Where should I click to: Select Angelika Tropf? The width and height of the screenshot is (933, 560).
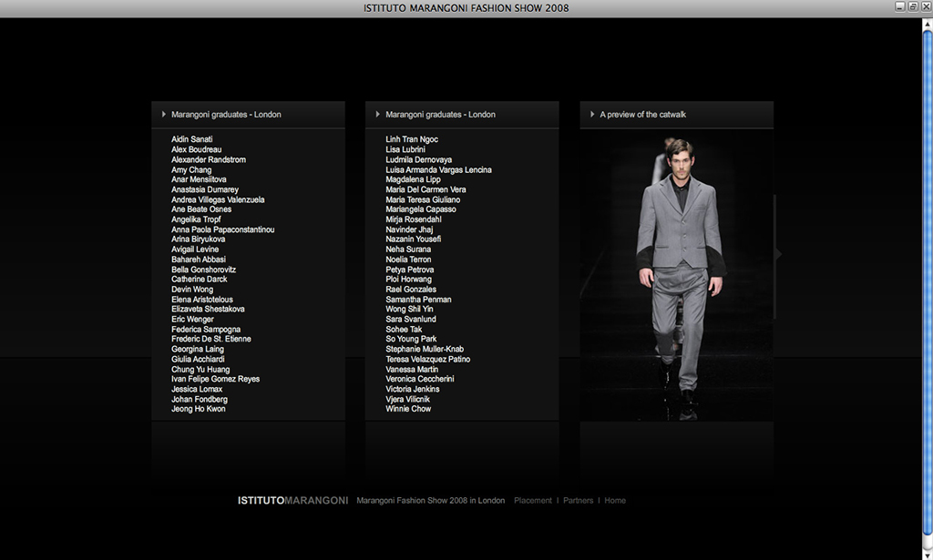196,219
